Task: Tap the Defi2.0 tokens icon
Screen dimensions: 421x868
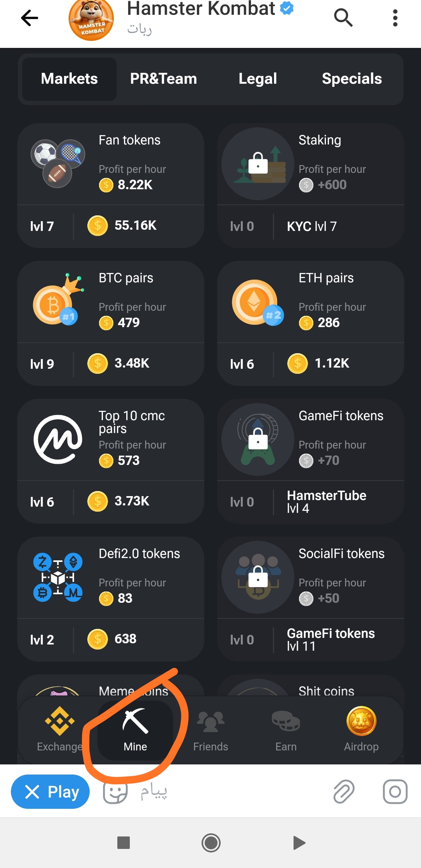Action: [x=58, y=577]
